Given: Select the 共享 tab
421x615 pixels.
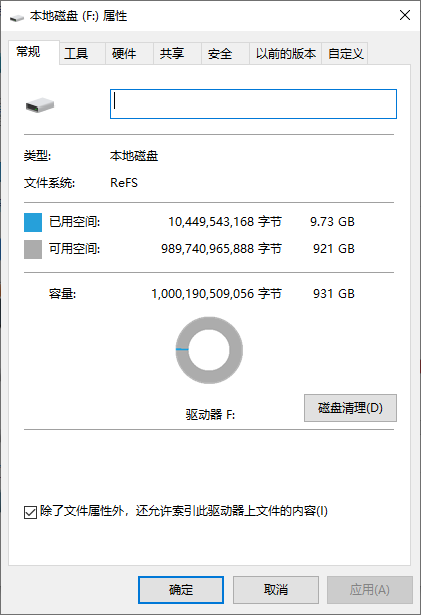Looking at the screenshot, I should point(177,53).
